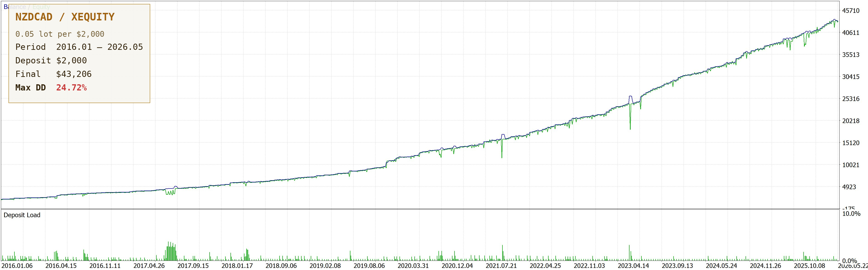Click the 2016.11.11 date label
The width and height of the screenshot is (868, 270).
pos(105,266)
